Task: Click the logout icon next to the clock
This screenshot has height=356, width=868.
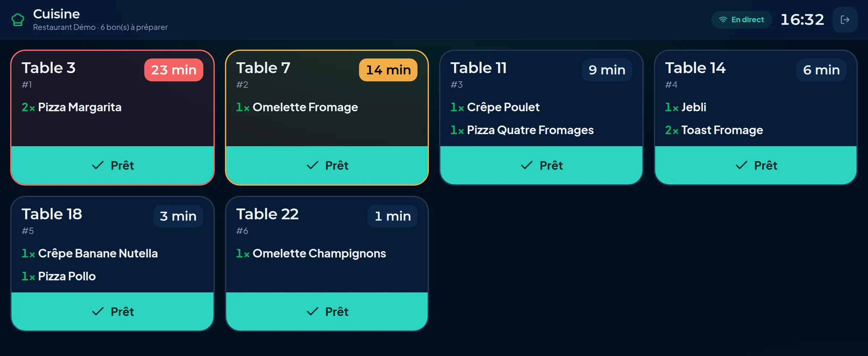Action: point(845,20)
